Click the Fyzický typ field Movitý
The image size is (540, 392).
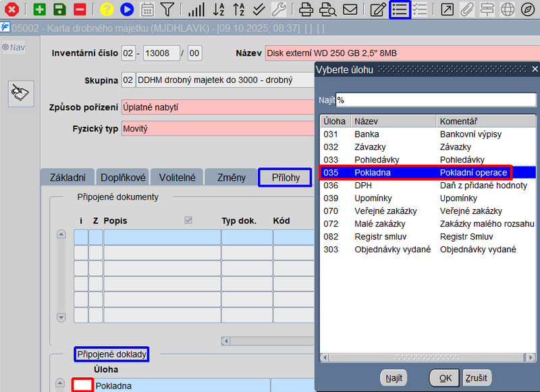pos(217,129)
